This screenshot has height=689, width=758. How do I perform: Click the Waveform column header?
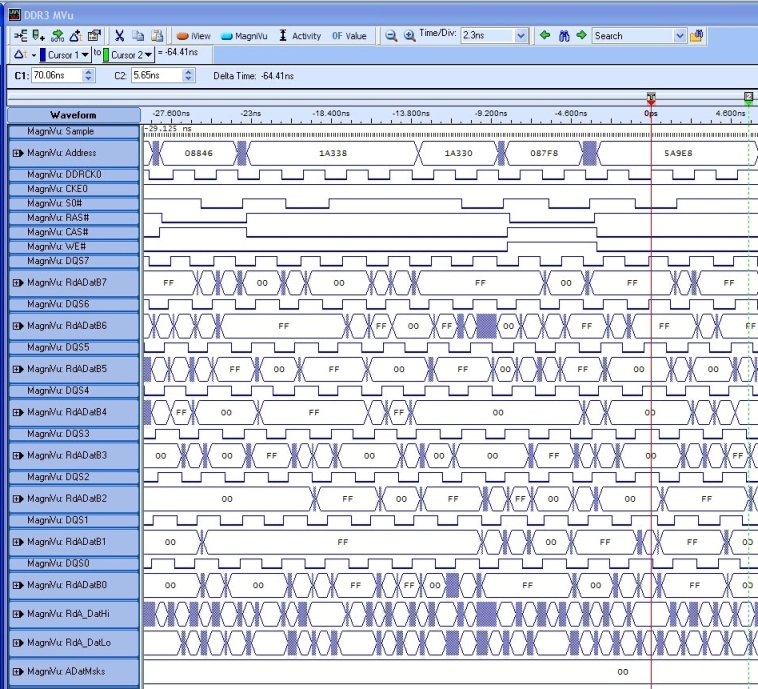tap(72, 115)
